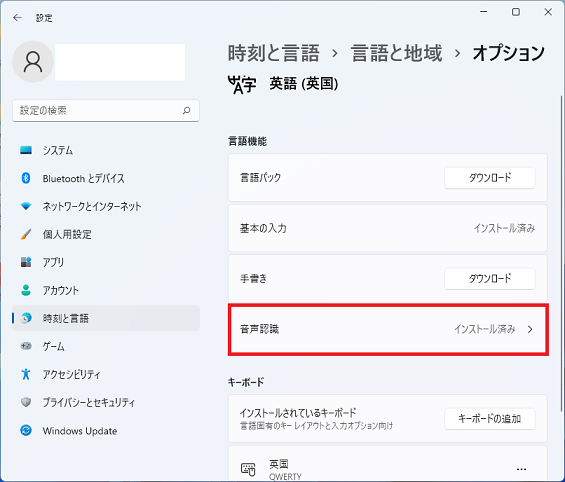565x482 pixels.
Task: Select the アクセシビリティ figure icon
Action: (26, 374)
